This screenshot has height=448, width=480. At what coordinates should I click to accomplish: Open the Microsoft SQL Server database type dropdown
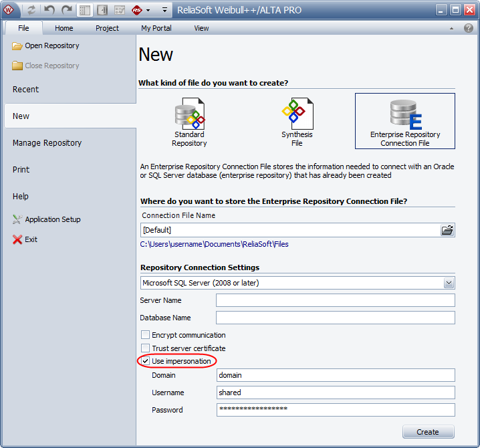click(x=449, y=283)
